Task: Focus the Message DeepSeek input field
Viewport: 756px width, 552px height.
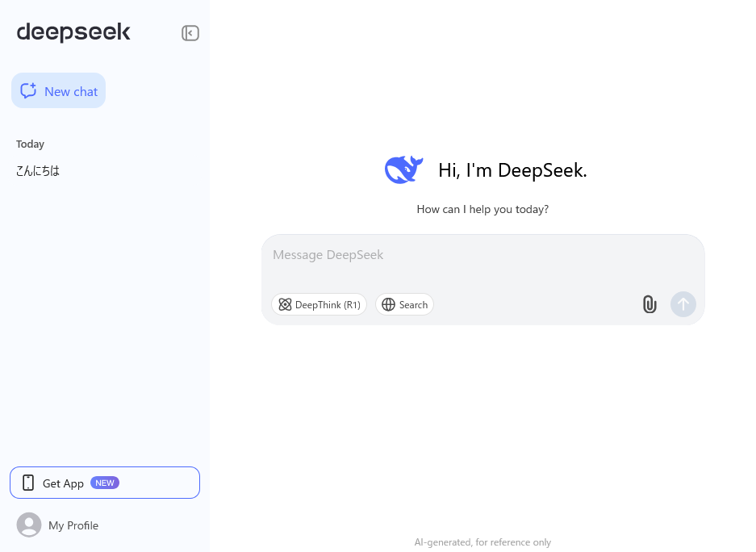Action: point(482,255)
